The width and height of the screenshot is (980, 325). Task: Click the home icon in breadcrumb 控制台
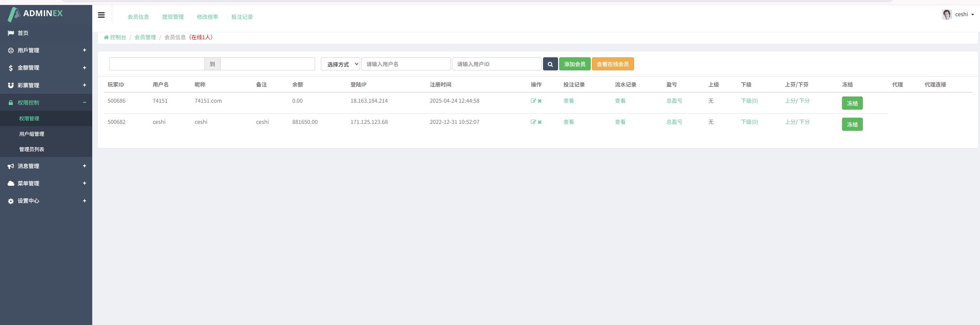106,37
